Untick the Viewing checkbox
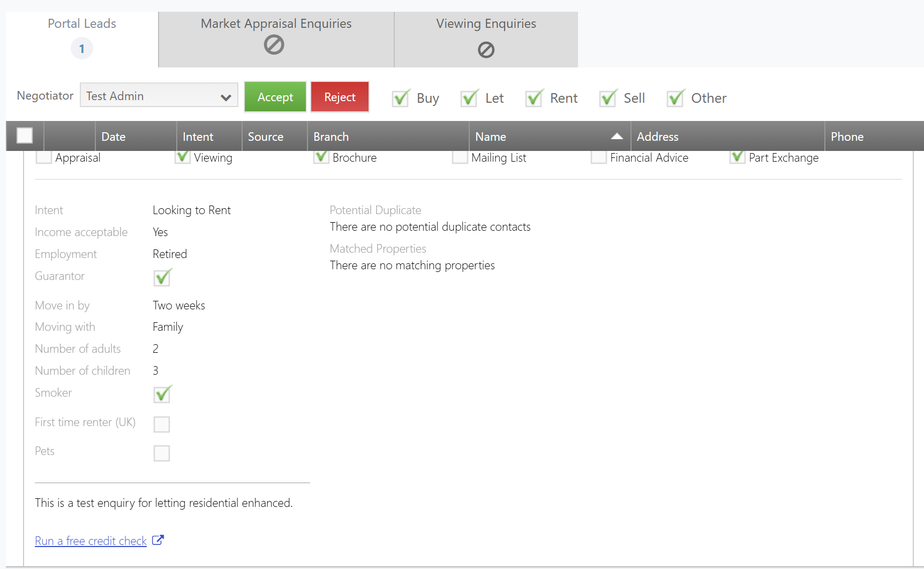This screenshot has height=569, width=924. click(x=183, y=157)
